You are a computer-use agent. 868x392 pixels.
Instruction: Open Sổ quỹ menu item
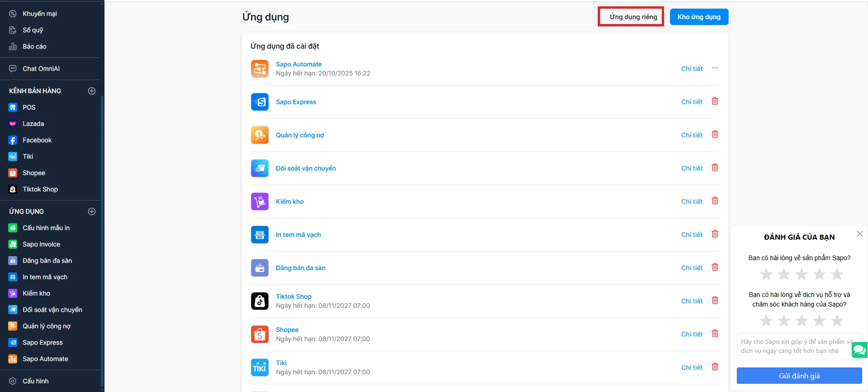pyautogui.click(x=33, y=30)
